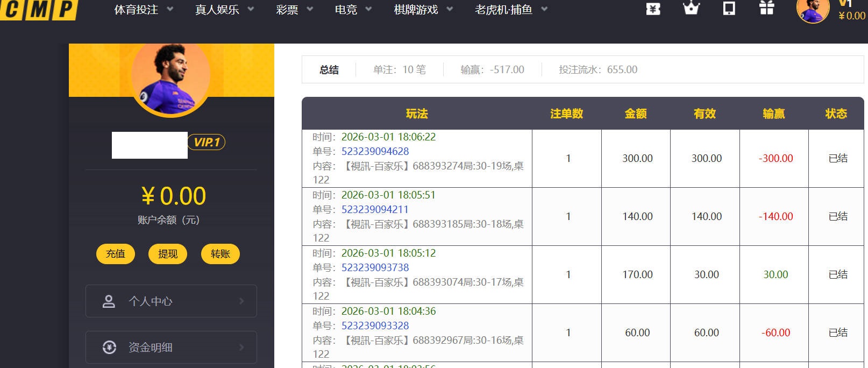Open the 彩票 dropdown arrow
Image resolution: width=868 pixels, height=368 pixels.
[309, 10]
